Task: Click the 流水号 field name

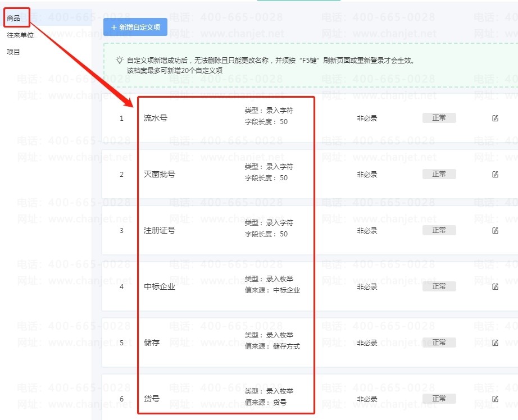Action: [x=156, y=118]
